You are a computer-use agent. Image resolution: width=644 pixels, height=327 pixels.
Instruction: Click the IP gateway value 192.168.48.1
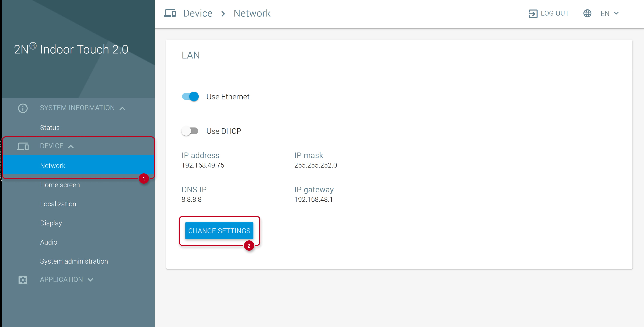click(x=313, y=199)
